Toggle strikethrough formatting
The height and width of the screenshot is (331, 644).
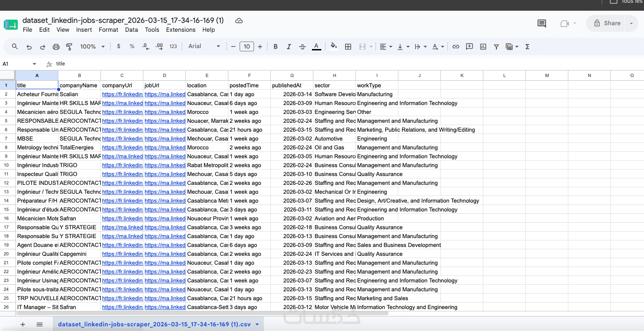tap(303, 47)
